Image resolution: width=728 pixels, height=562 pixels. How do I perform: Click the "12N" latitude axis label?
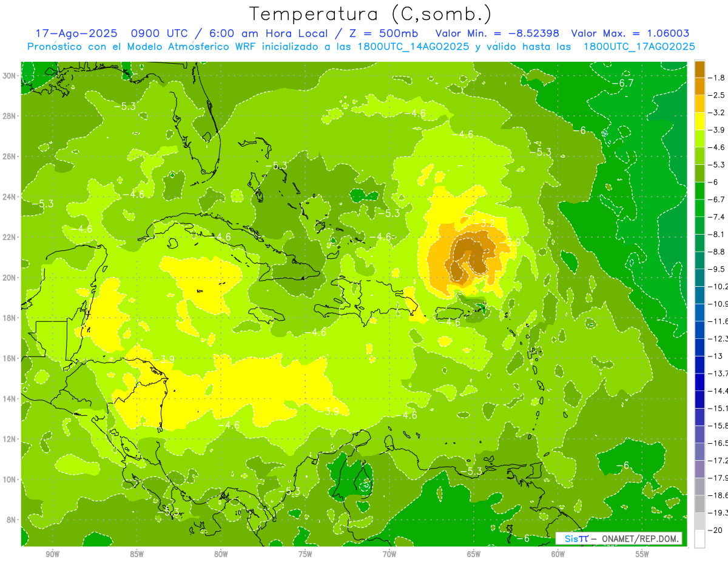click(x=9, y=439)
